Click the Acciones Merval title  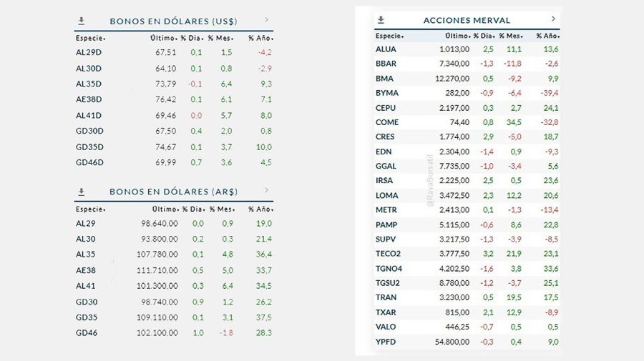click(x=467, y=20)
